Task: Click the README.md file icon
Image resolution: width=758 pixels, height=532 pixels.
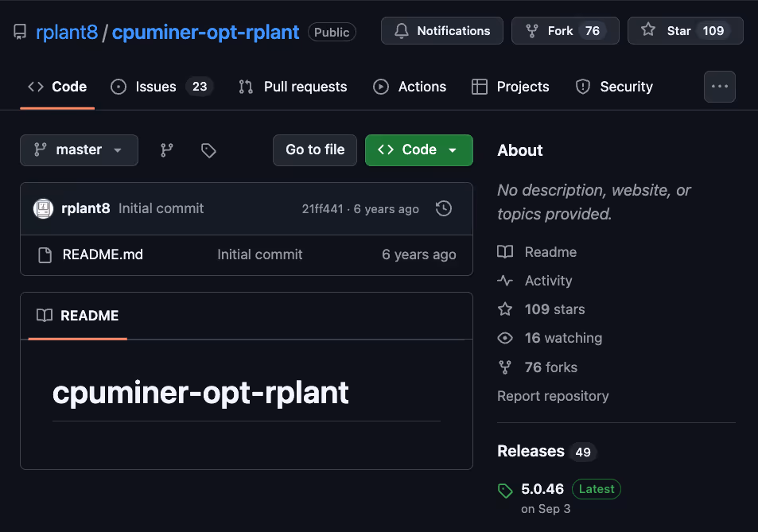Action: 45,255
